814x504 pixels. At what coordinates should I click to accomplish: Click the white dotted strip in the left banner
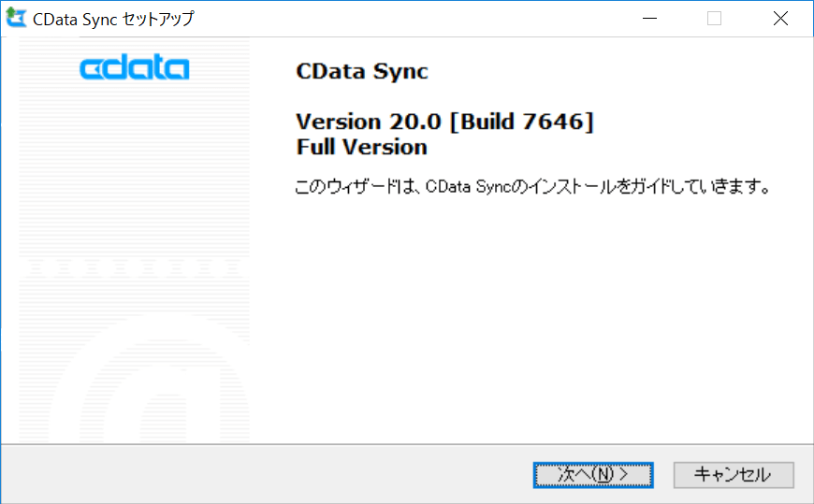coord(135,269)
